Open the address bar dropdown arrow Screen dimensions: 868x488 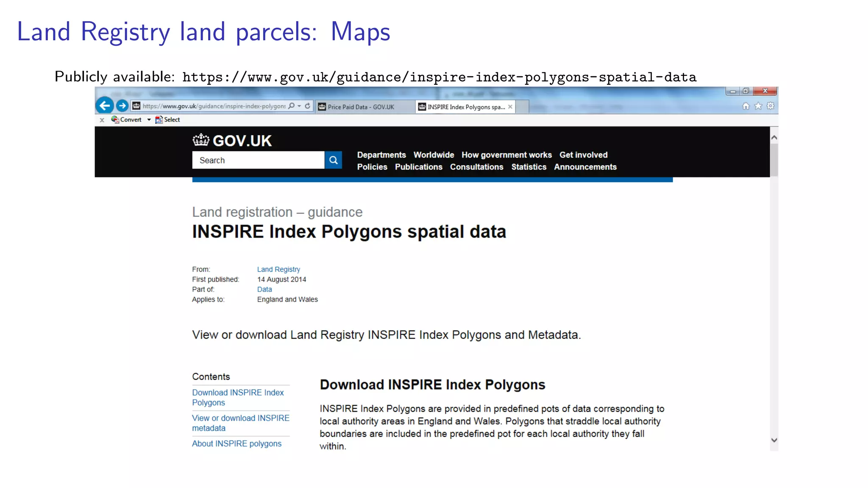click(299, 106)
